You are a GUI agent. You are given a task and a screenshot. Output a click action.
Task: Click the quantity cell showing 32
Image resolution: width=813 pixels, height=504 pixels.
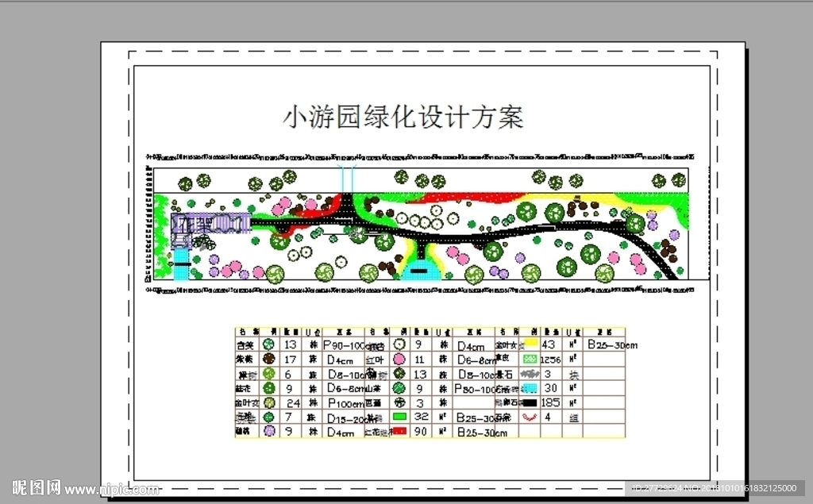[x=421, y=417]
